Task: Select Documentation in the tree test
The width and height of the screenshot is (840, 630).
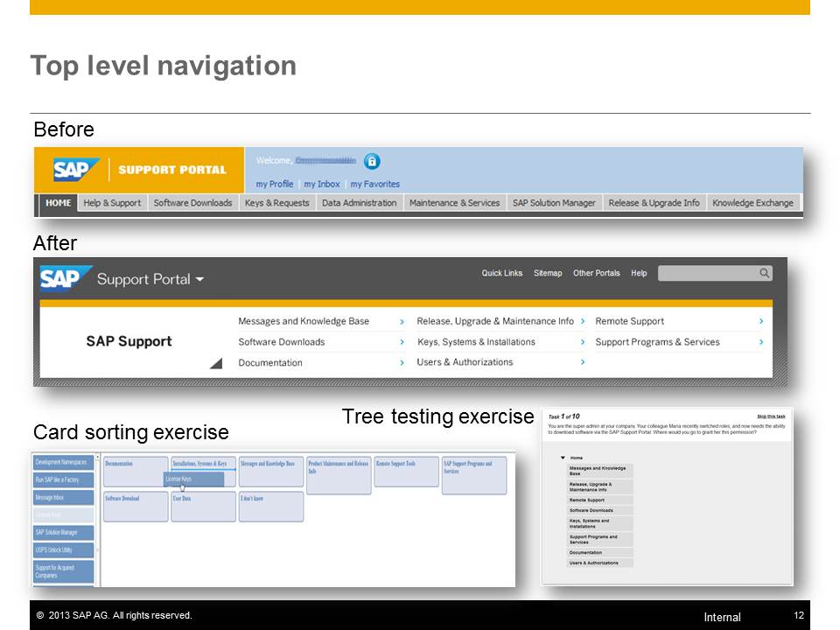Action: click(x=600, y=552)
